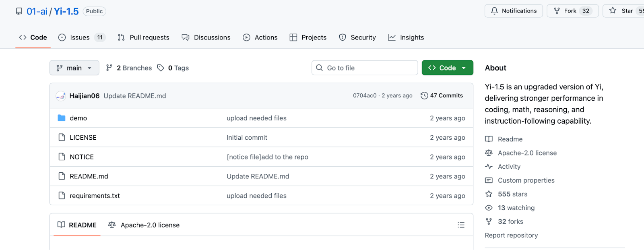Open Update README.md commit in README.md row
The image size is (644, 250).
pos(258,176)
